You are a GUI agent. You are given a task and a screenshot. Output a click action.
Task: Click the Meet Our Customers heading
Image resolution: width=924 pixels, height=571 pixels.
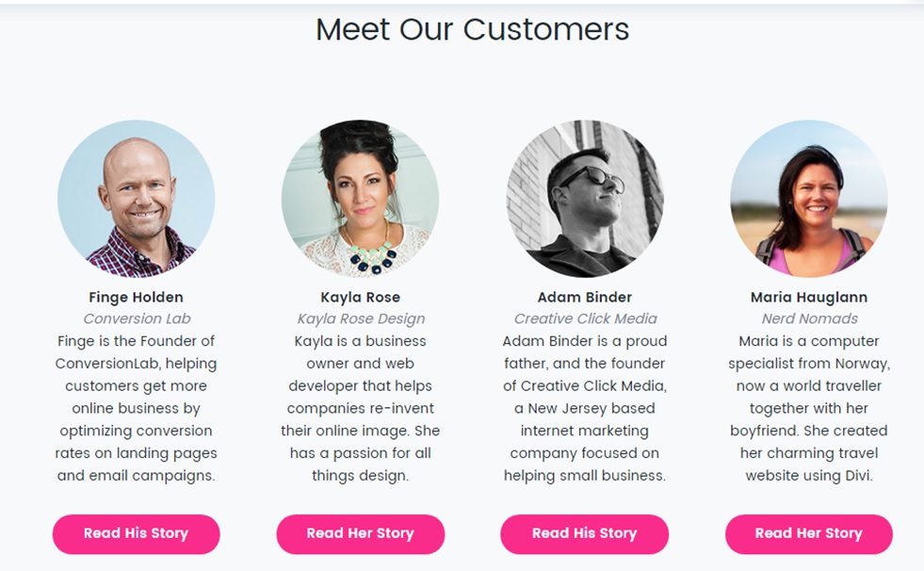tap(473, 29)
